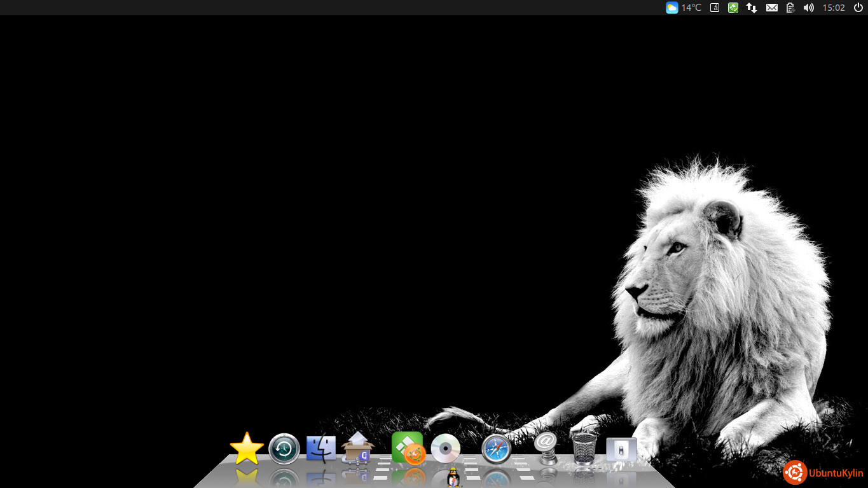Click the light switch icon in the dock
Screen dimensions: 868x488
tap(621, 450)
